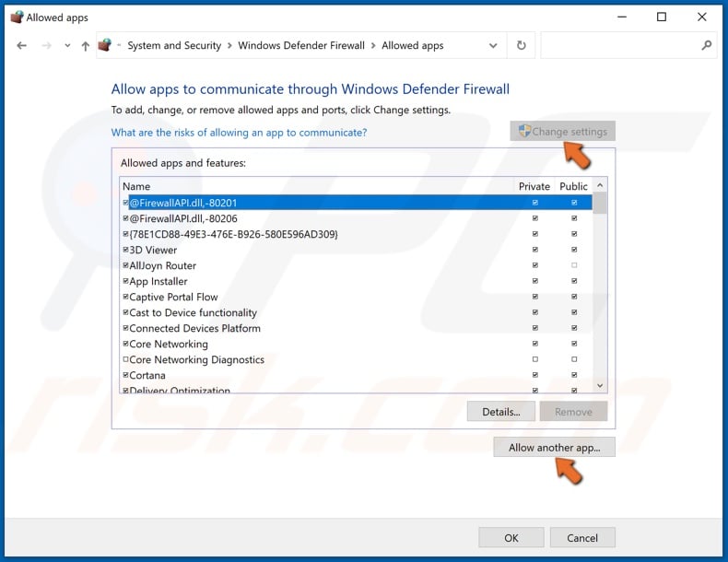This screenshot has width=728, height=562.
Task: Expand chevron after Windows Defender Firewall
Action: 373,45
